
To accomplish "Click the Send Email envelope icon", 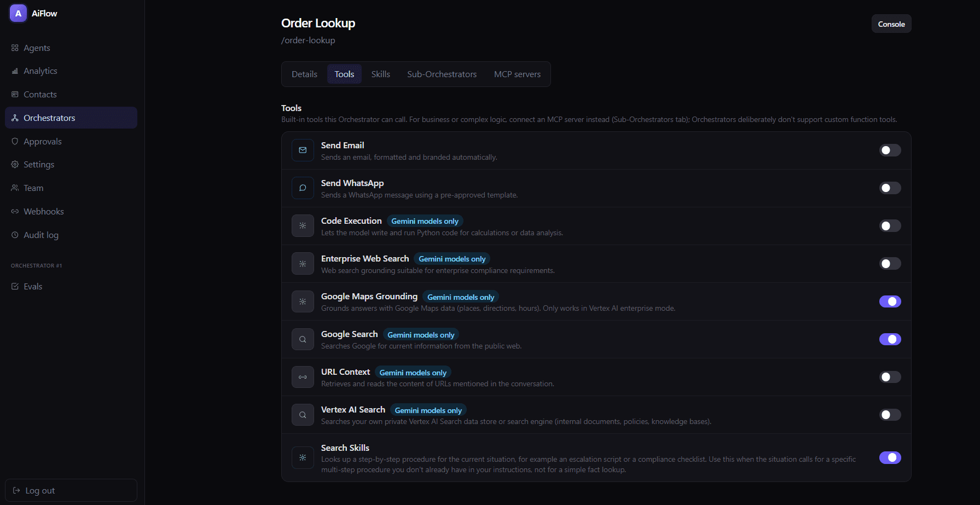I will [x=303, y=150].
